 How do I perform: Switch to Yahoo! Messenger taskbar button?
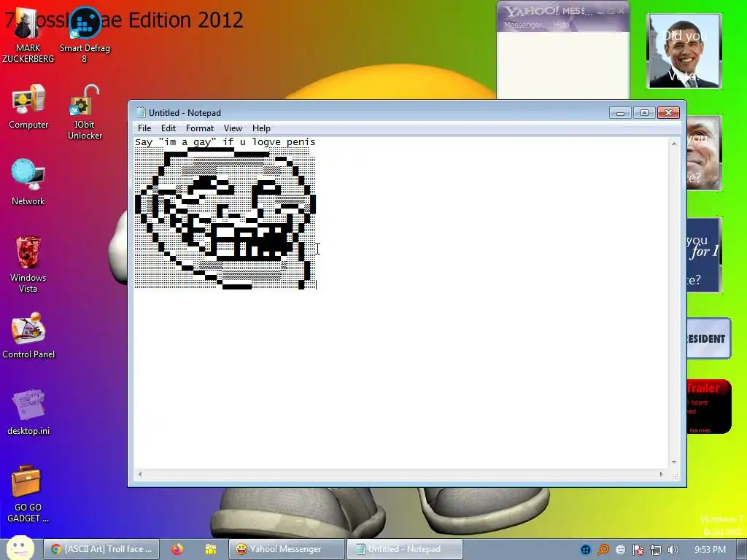(286, 549)
